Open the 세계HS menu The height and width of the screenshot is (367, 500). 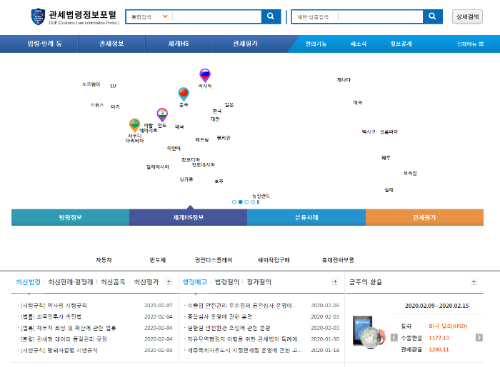(x=178, y=44)
